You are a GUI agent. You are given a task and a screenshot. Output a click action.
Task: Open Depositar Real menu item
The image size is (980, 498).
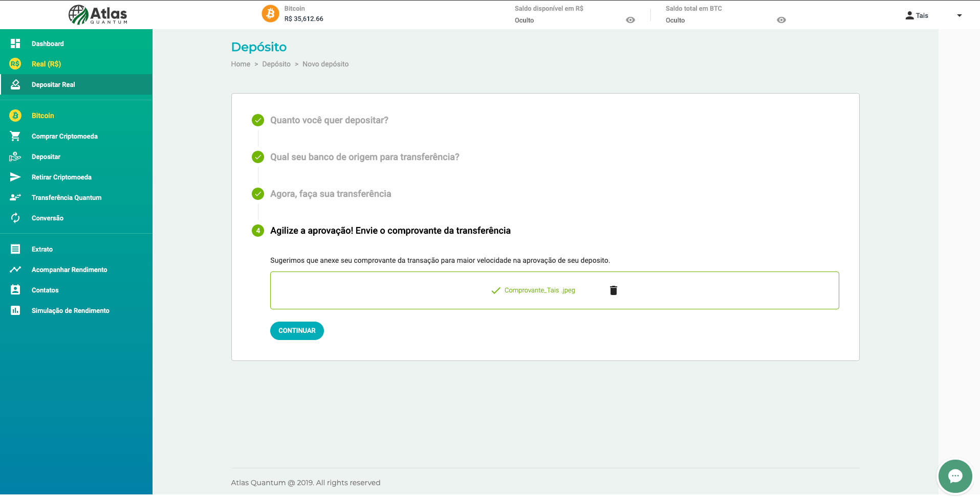tap(53, 84)
